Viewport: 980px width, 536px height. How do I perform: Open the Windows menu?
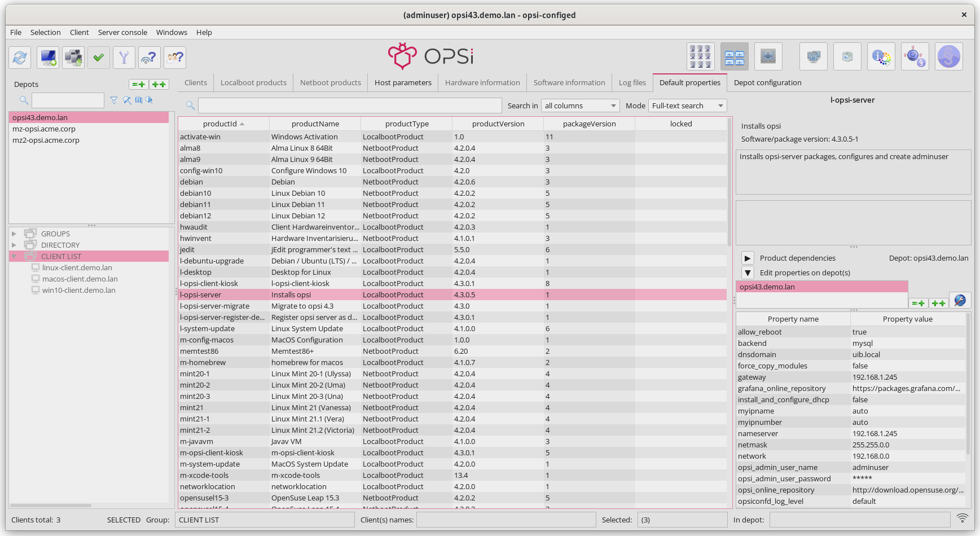172,32
